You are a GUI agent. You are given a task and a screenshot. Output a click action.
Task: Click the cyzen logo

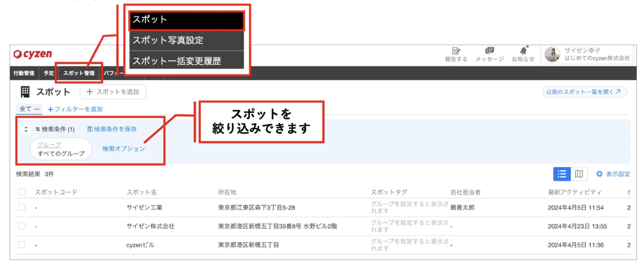tap(32, 55)
